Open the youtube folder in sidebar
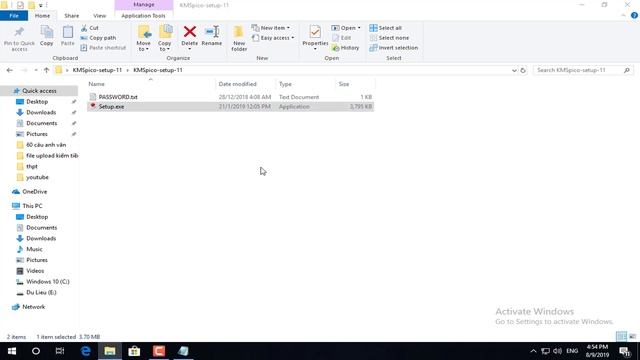The image size is (640, 360). (37, 177)
